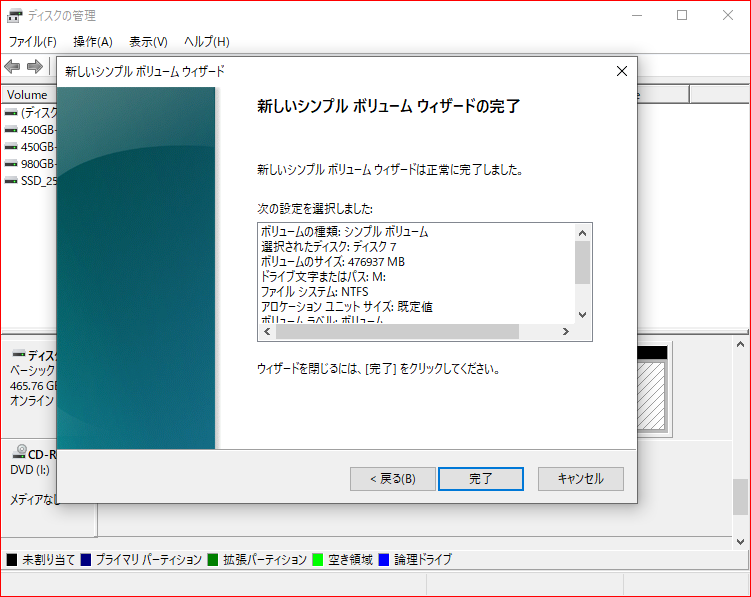Click the 論理ドライブ blue legend swatch
This screenshot has width=751, height=597.
[x=384, y=560]
